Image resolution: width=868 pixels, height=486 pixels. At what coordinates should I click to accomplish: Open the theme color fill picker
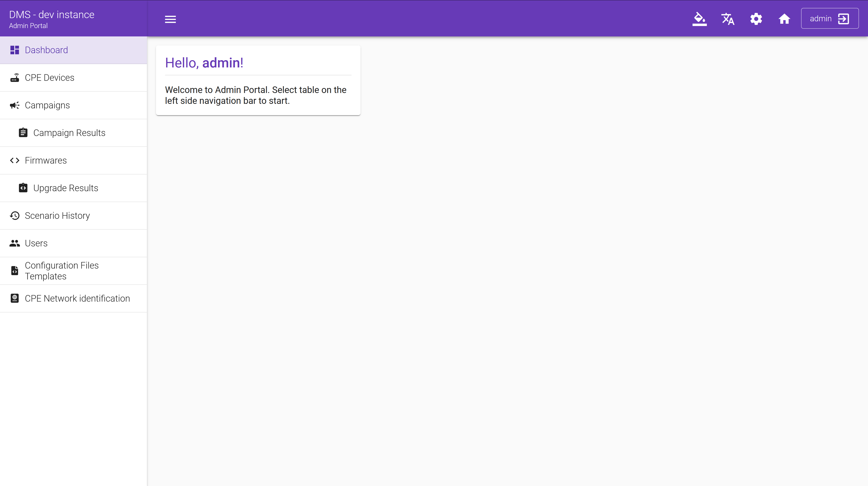pyautogui.click(x=699, y=19)
